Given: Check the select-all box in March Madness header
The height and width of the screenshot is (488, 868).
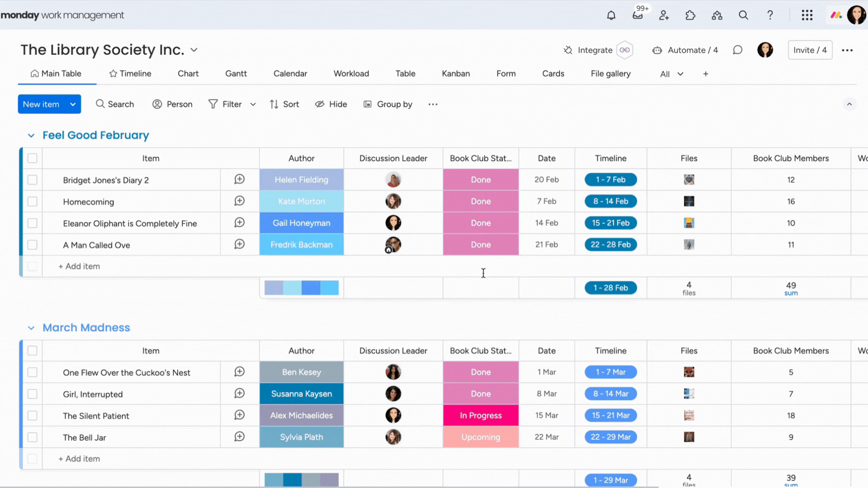Looking at the screenshot, I should [32, 351].
